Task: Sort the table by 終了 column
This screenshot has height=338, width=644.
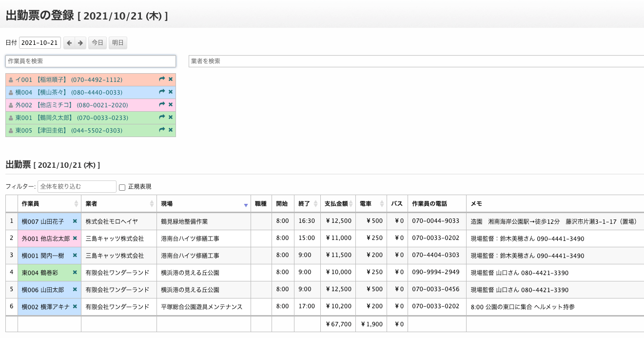Action: (x=307, y=203)
